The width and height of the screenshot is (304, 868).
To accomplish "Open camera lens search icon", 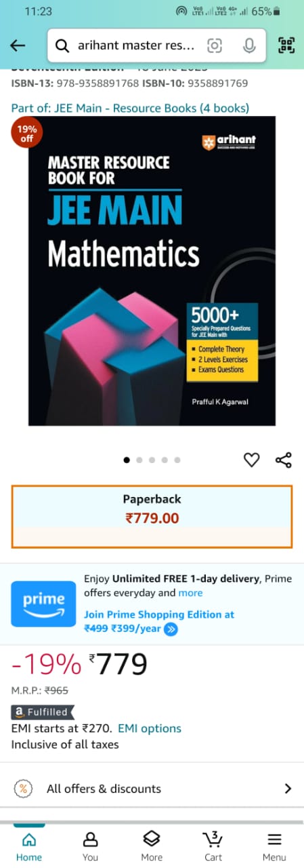I will 215,45.
